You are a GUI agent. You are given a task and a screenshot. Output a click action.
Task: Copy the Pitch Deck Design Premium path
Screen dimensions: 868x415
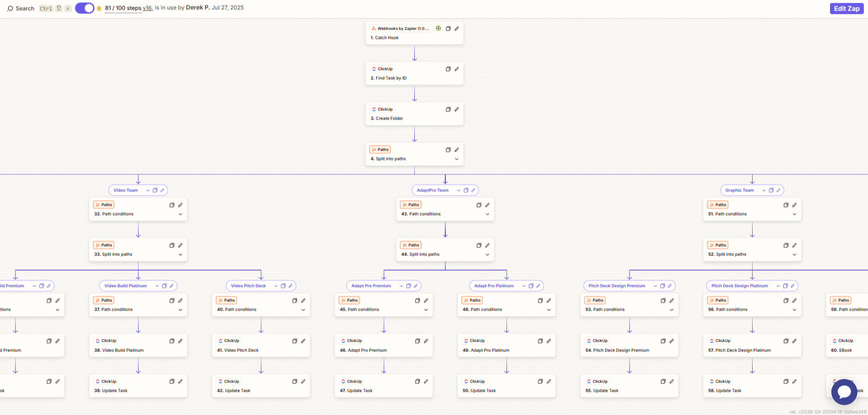pyautogui.click(x=663, y=286)
